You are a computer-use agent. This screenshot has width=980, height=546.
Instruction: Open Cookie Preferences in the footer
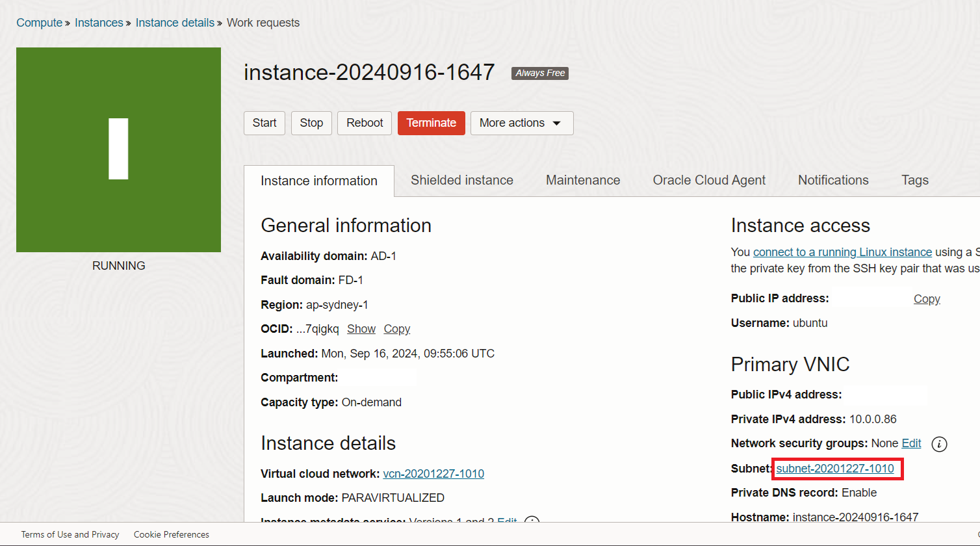click(172, 534)
